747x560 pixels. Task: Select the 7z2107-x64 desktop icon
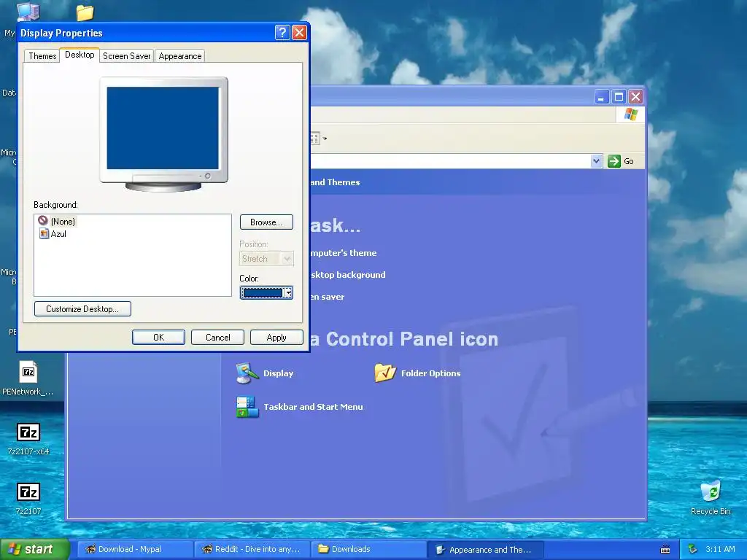pos(28,439)
